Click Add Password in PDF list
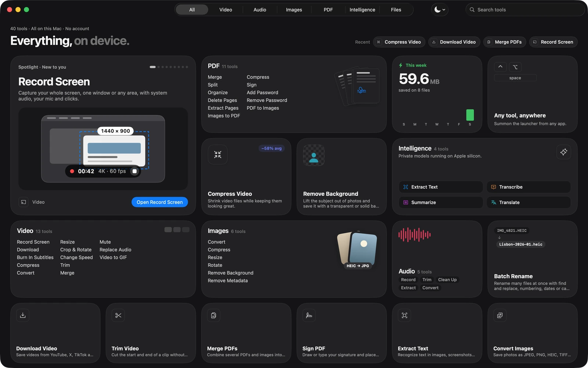Image resolution: width=588 pixels, height=368 pixels. [x=262, y=92]
